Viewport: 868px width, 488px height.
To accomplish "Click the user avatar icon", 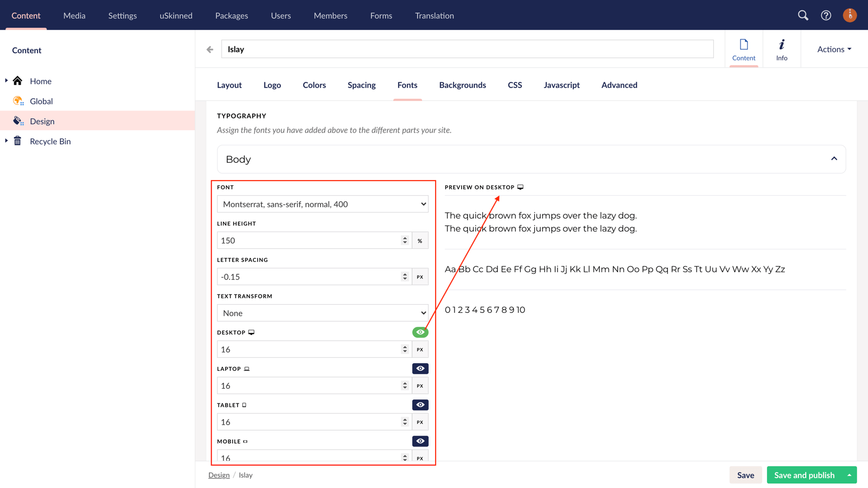I will [x=850, y=15].
